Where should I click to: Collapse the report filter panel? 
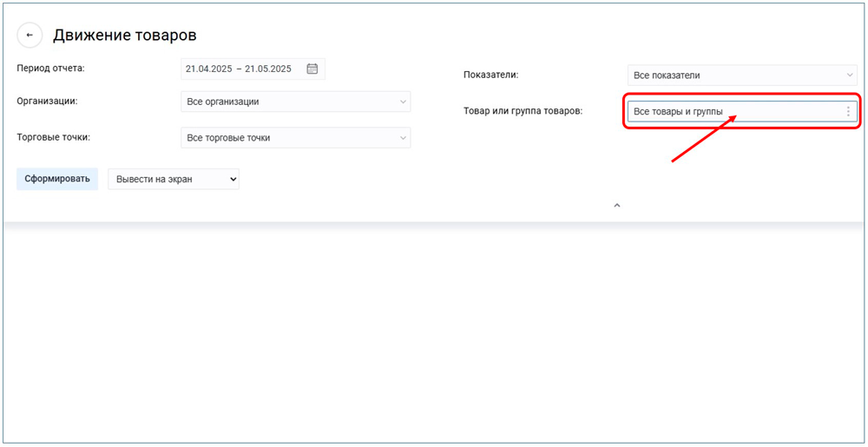coord(617,206)
